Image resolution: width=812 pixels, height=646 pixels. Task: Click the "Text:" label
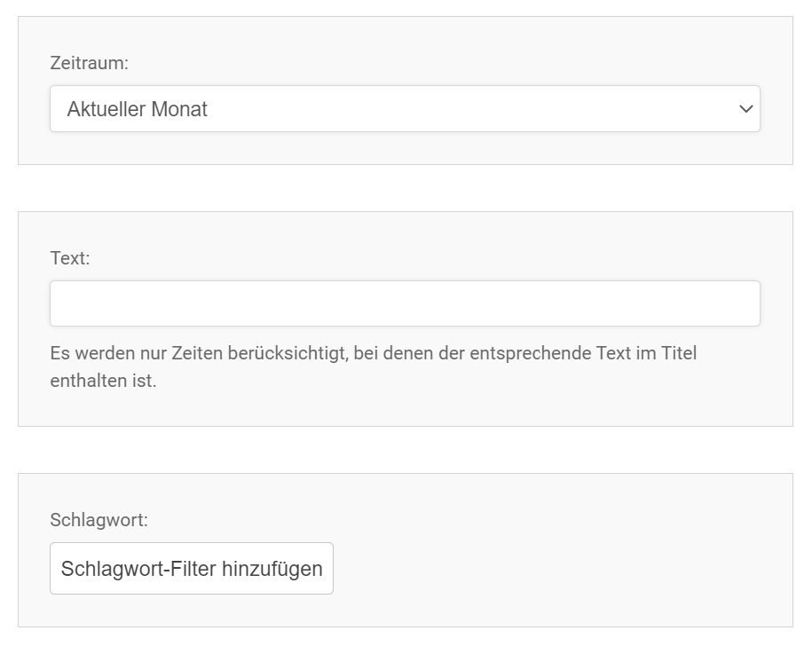(70, 258)
